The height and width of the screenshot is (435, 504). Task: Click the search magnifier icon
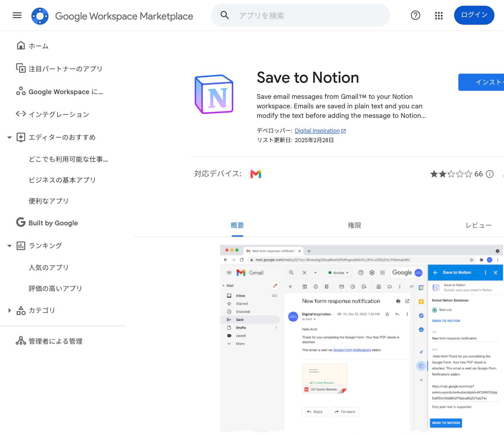(x=224, y=15)
